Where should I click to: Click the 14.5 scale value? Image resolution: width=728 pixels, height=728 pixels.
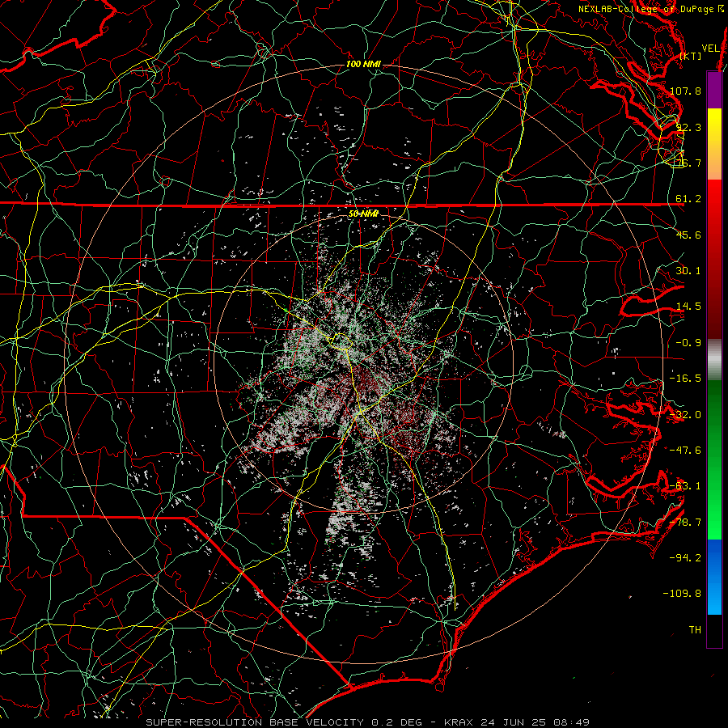(x=688, y=307)
